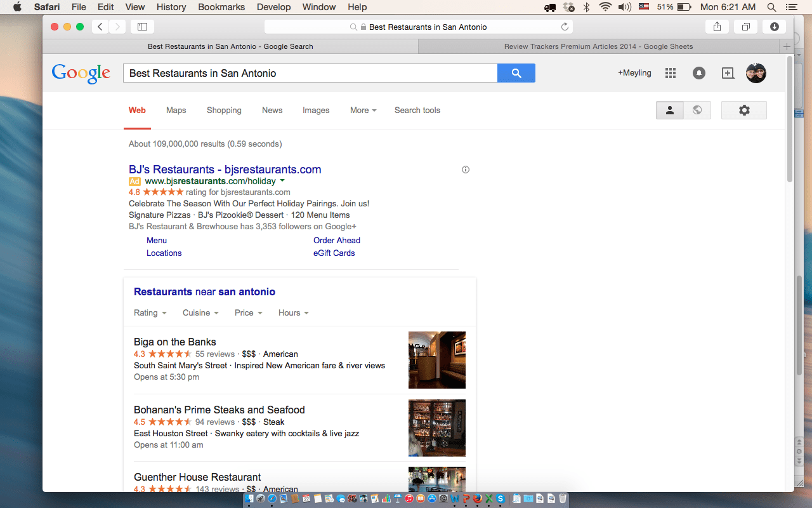The image size is (812, 508).
Task: Open Search tools options
Action: [417, 110]
